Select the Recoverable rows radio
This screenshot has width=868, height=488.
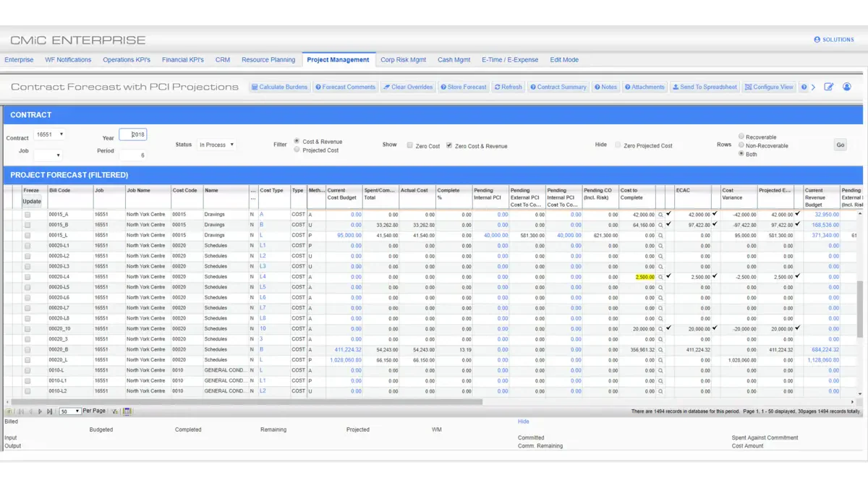tap(741, 137)
